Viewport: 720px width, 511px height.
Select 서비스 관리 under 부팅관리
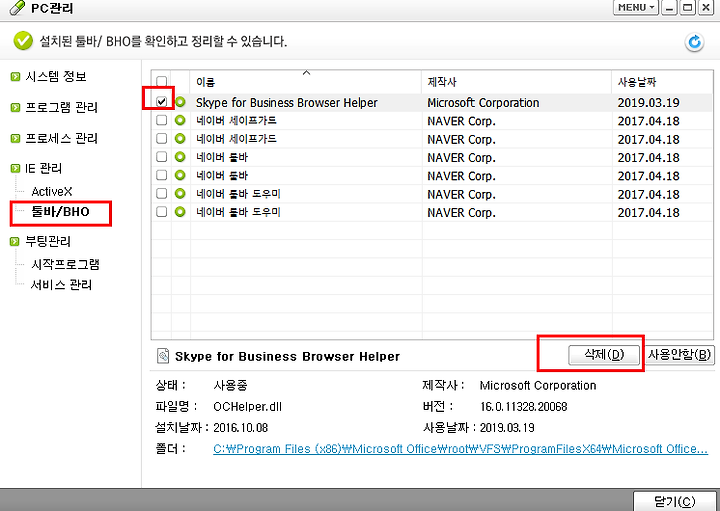61,285
